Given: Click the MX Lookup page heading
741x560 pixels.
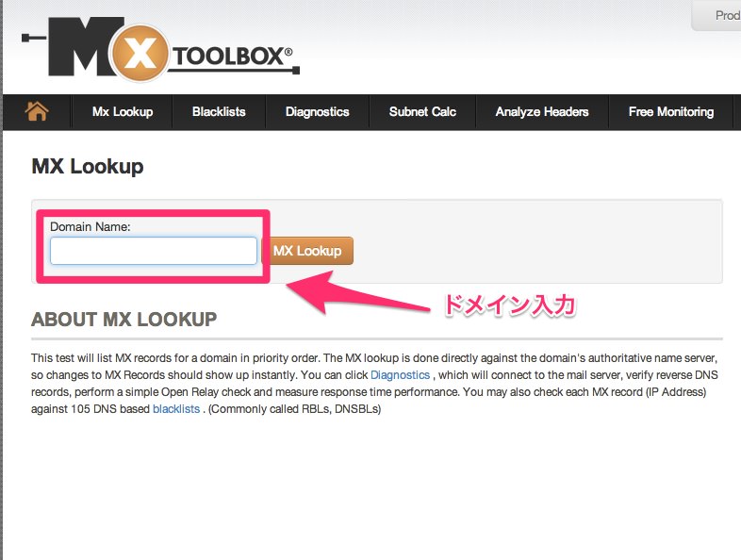Looking at the screenshot, I should (88, 166).
